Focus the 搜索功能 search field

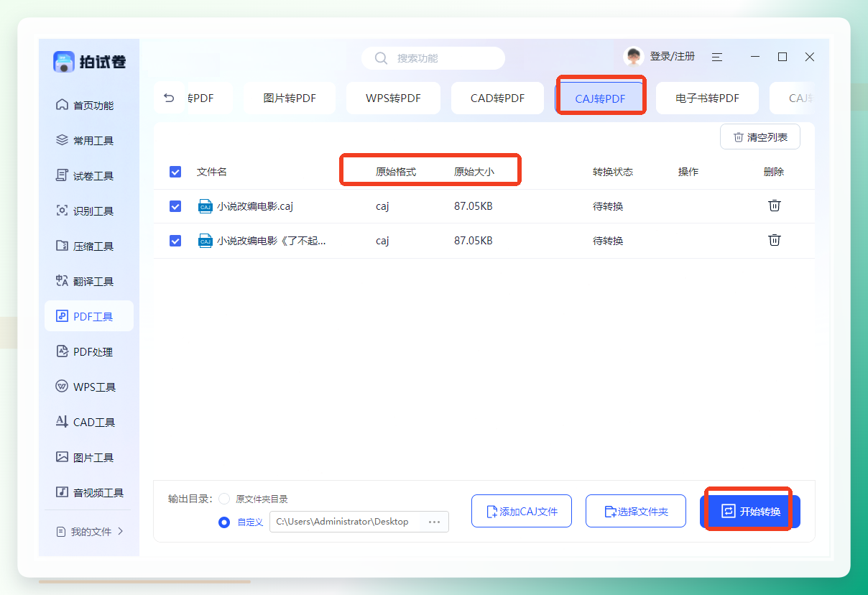[433, 58]
